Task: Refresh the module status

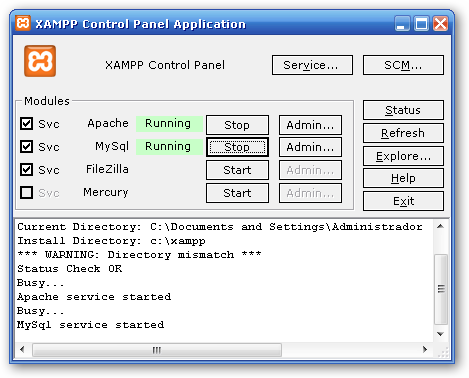Action: [x=403, y=133]
